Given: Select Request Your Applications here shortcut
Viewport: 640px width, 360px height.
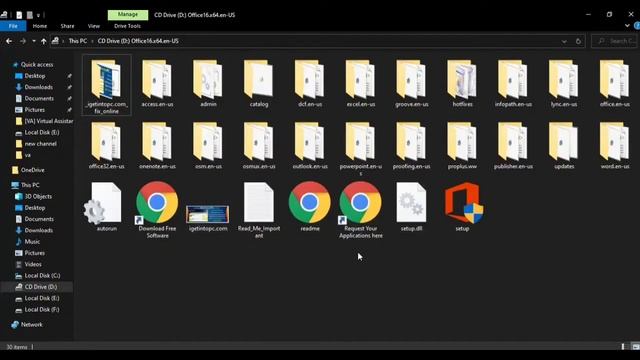Looking at the screenshot, I should click(x=360, y=210).
